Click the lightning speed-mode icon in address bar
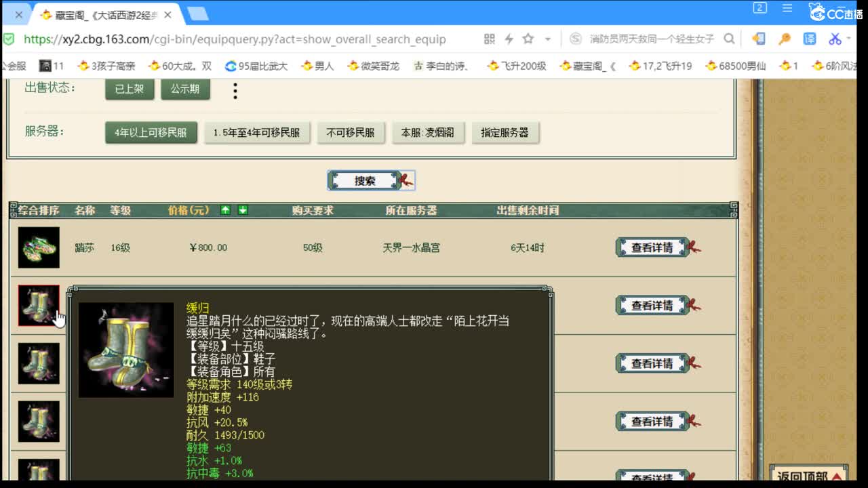The width and height of the screenshot is (868, 488). click(x=509, y=39)
